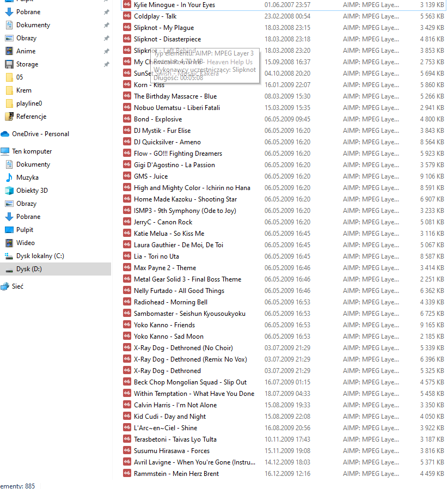Click the pin icon next to Storage
Viewport: 448px width, 489px height.
[x=106, y=64]
